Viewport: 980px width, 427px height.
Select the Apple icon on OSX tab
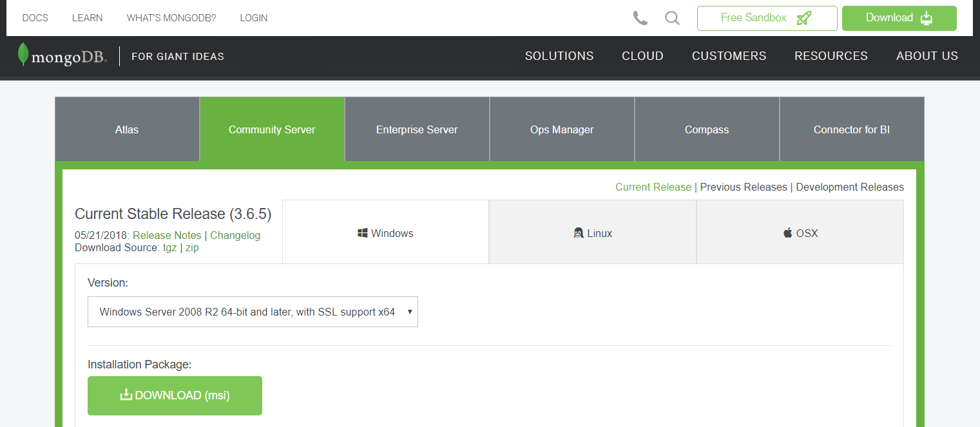tap(787, 232)
